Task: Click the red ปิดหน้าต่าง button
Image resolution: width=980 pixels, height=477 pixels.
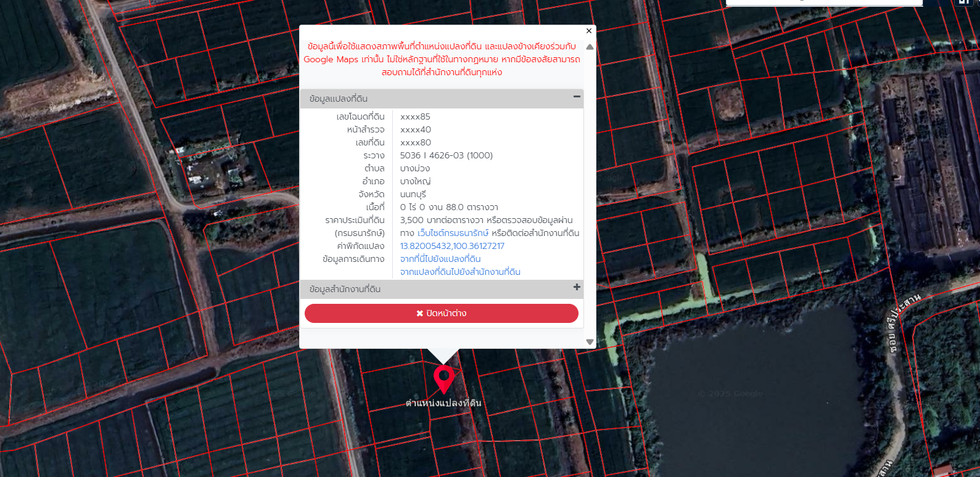Action: pyautogui.click(x=442, y=313)
